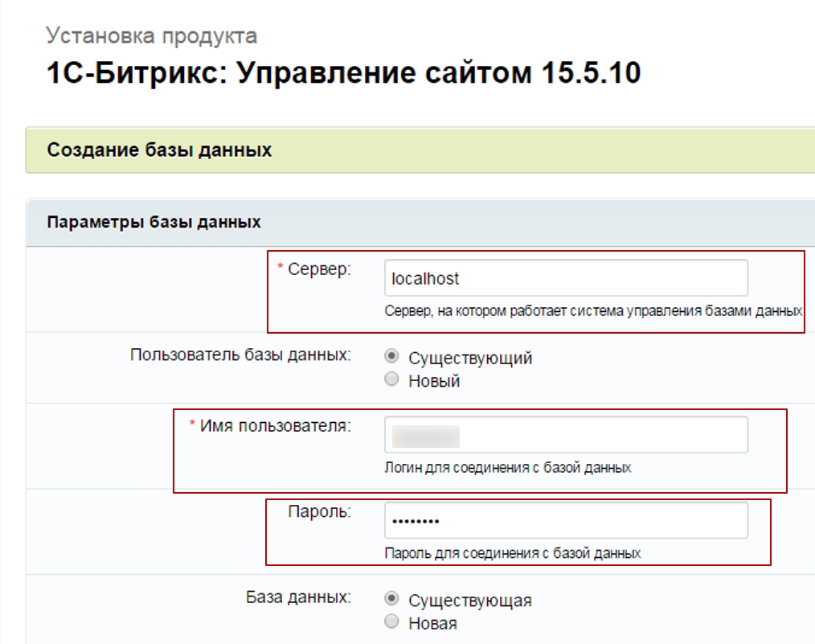
Task: Click hint 'Логин для соединения с базой данных'
Action: click(x=508, y=468)
